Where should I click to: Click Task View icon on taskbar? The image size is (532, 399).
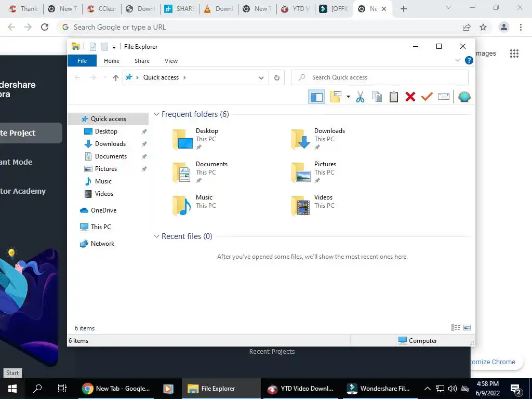click(62, 389)
